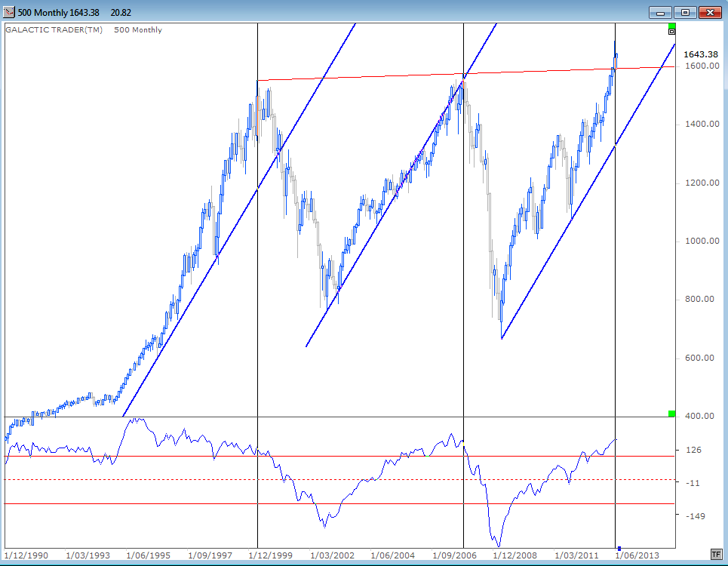The height and width of the screenshot is (566, 728).
Task: Click the 1/09/1997 date label
Action: tap(210, 555)
